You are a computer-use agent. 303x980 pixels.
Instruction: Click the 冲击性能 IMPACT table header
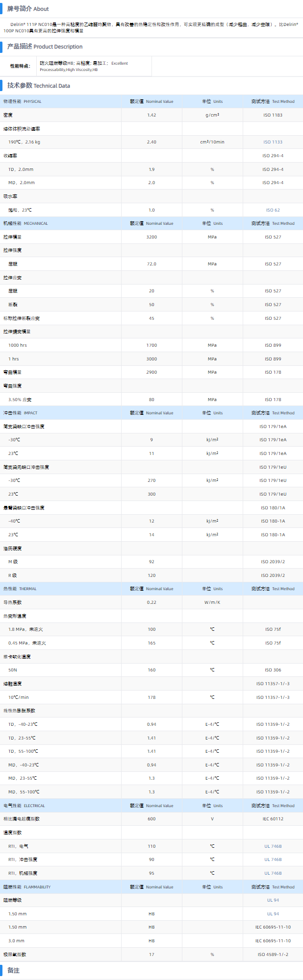tap(20, 413)
